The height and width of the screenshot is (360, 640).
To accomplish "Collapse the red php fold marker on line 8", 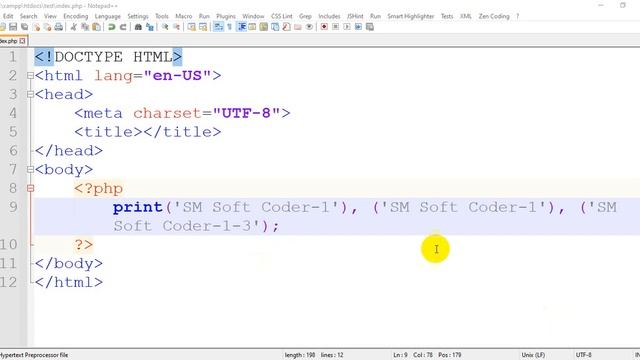I will [x=30, y=188].
